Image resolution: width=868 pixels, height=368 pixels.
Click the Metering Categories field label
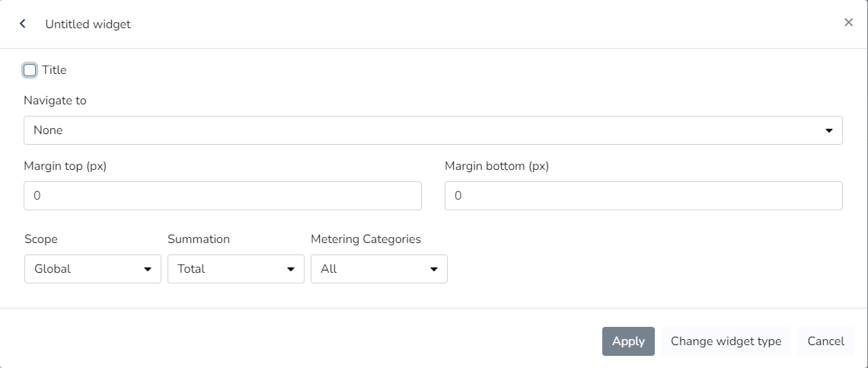[x=365, y=239]
